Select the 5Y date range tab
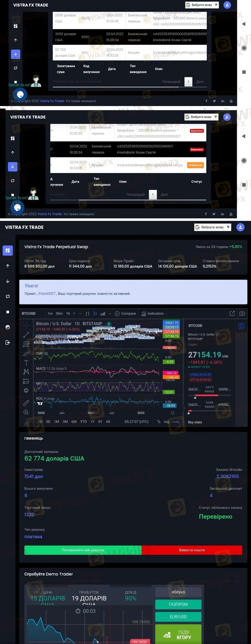The image size is (251, 644). [100, 421]
